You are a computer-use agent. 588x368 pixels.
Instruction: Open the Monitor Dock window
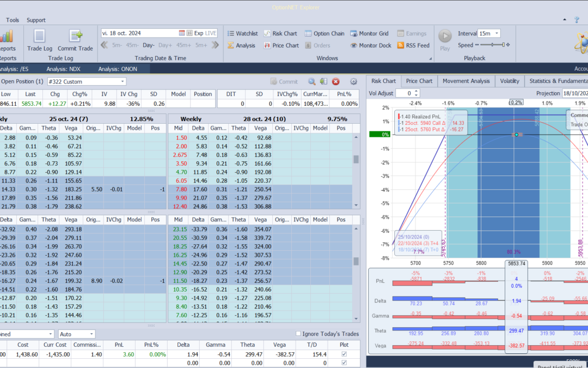pyautogui.click(x=371, y=45)
